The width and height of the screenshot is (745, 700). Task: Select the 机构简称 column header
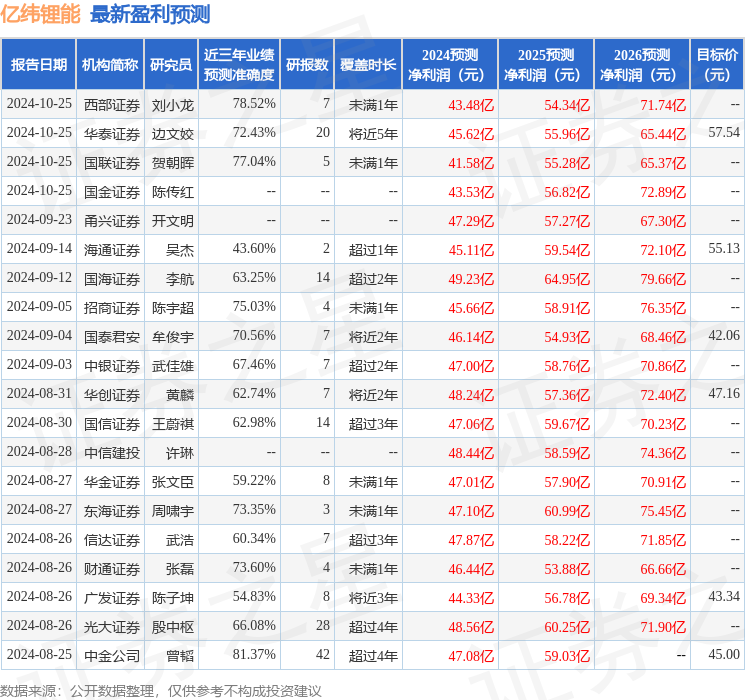coord(110,65)
